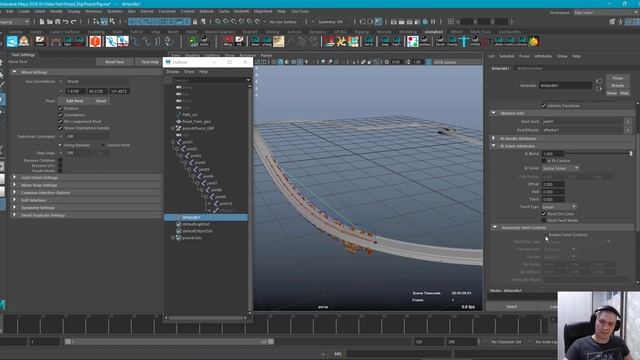Click the Tool Help button
The image size is (640, 360).
click(x=150, y=62)
